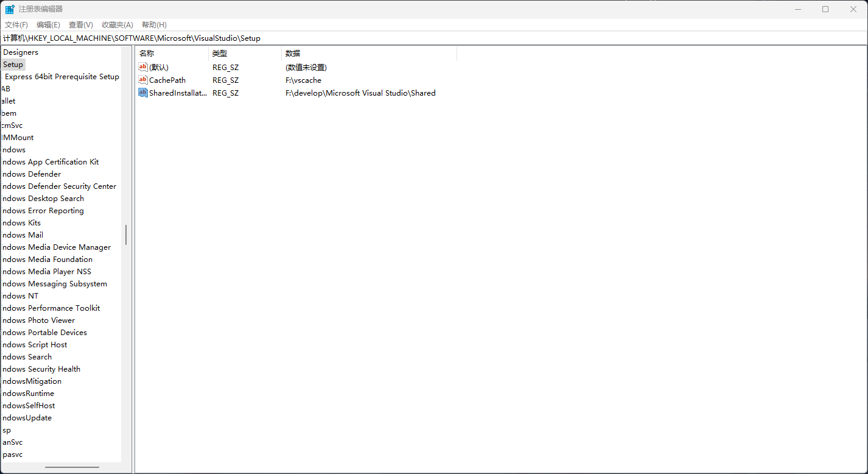868x474 pixels.
Task: Click the Registry Editor app icon in title bar
Action: (x=10, y=9)
